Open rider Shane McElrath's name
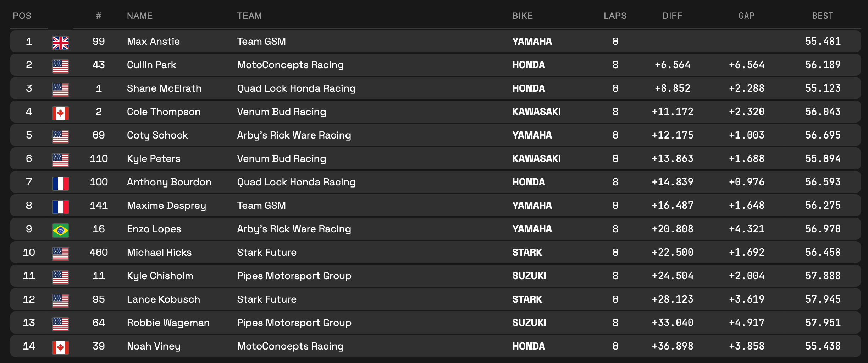This screenshot has height=363, width=868. (164, 88)
